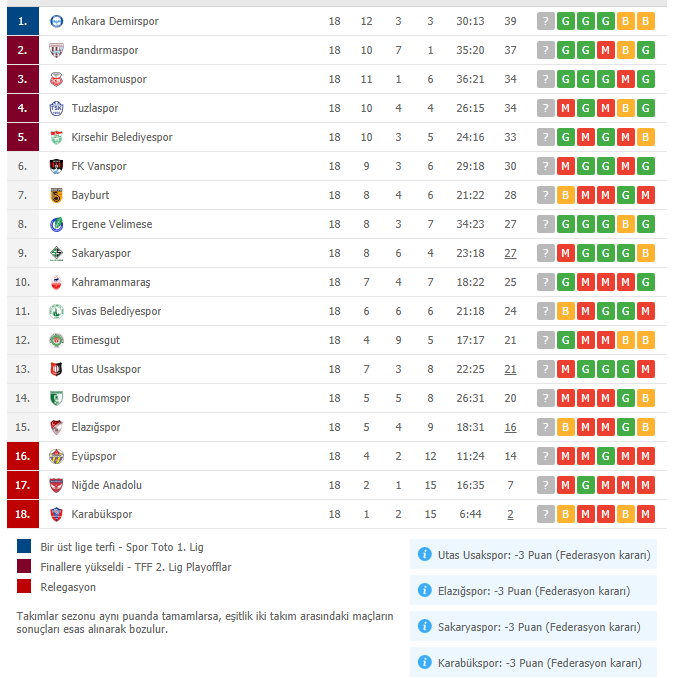Click the Bayburt club crest
Screen dimensions: 676x678
coord(56,195)
